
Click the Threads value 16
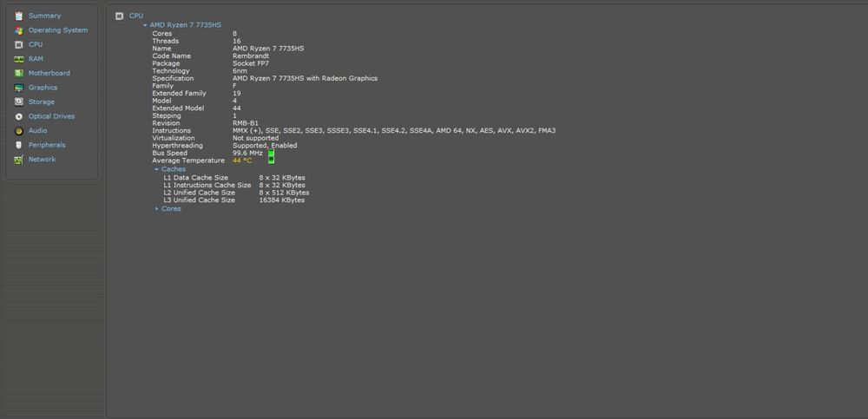(x=236, y=41)
